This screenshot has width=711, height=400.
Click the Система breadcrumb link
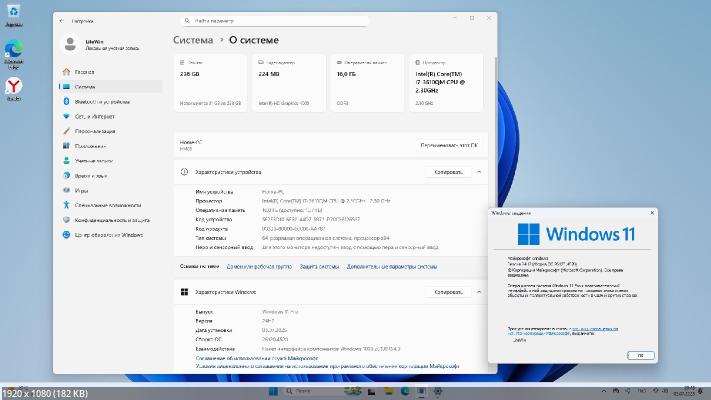click(x=193, y=40)
